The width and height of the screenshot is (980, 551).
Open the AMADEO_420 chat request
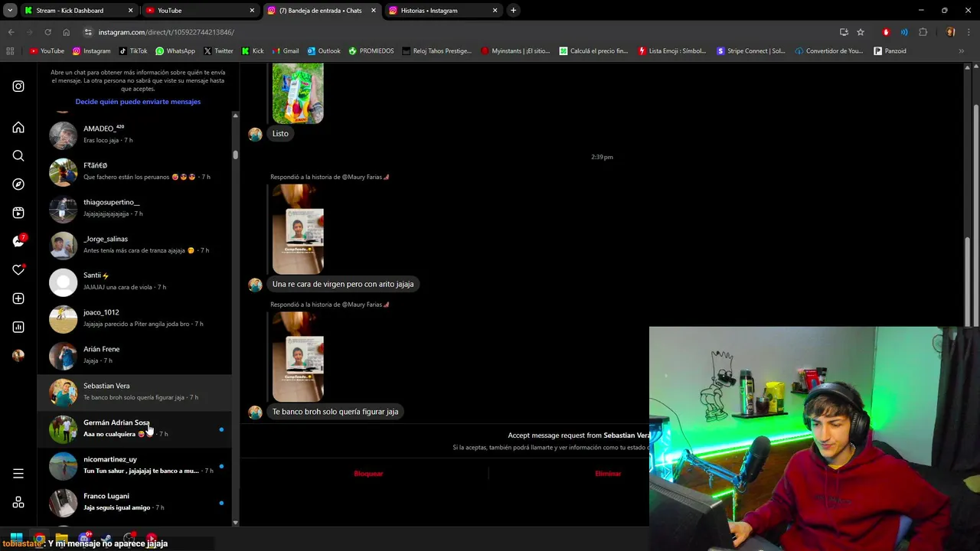135,135
